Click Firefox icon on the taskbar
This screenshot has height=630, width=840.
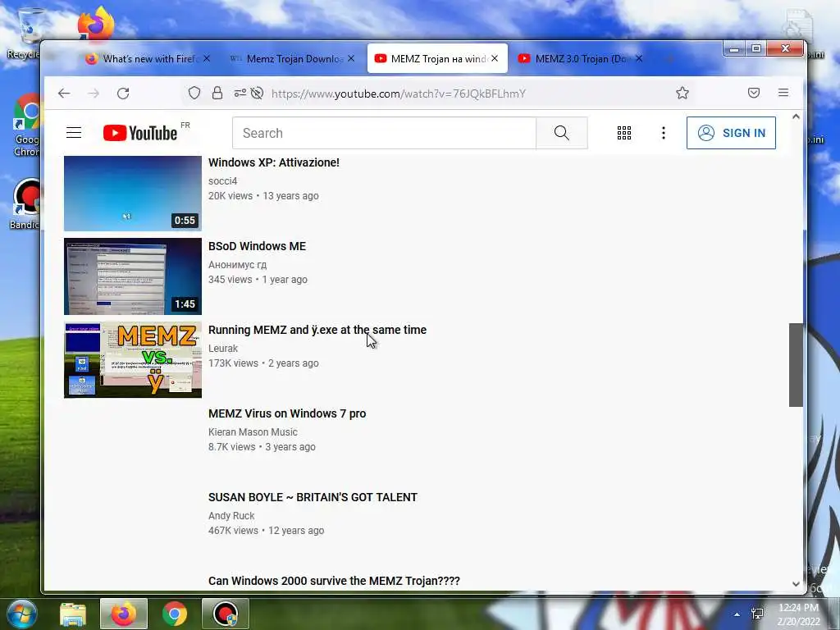(124, 614)
